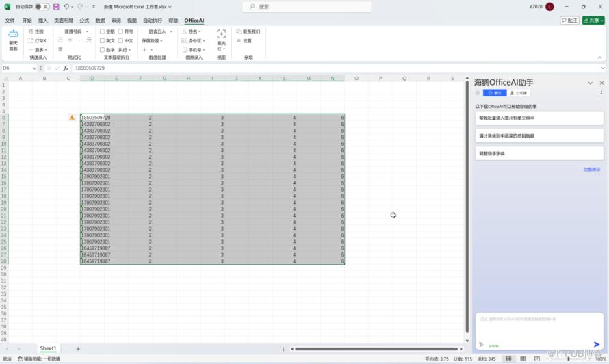Check the 英文 checkbox

(x=103, y=41)
